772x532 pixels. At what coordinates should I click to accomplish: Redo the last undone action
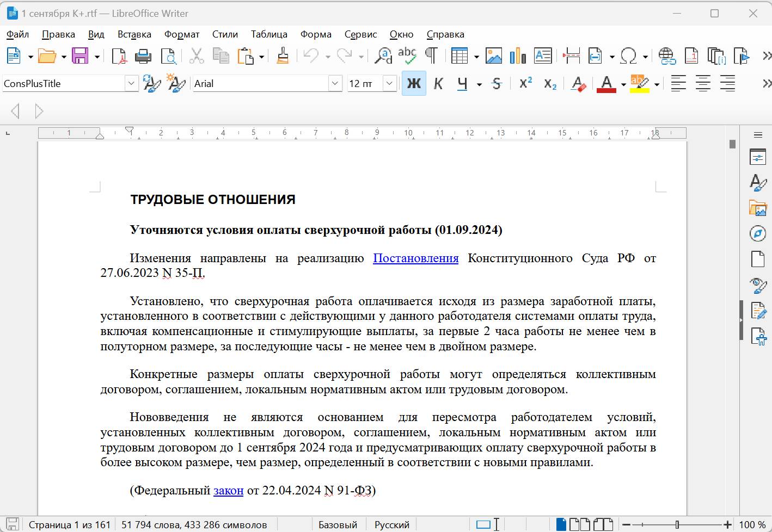point(344,55)
